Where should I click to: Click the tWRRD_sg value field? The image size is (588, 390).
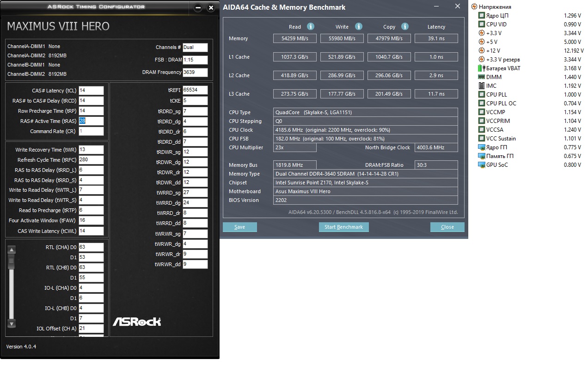point(195,193)
